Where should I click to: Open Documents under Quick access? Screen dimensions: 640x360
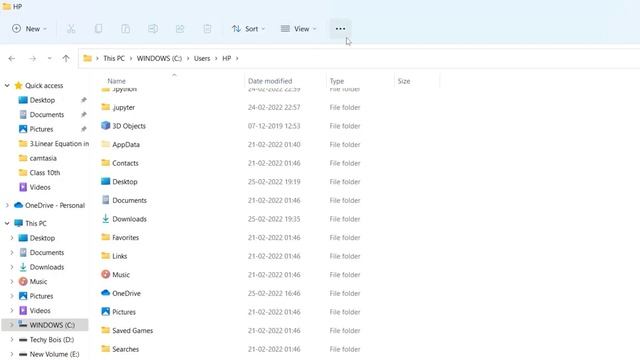[47, 115]
